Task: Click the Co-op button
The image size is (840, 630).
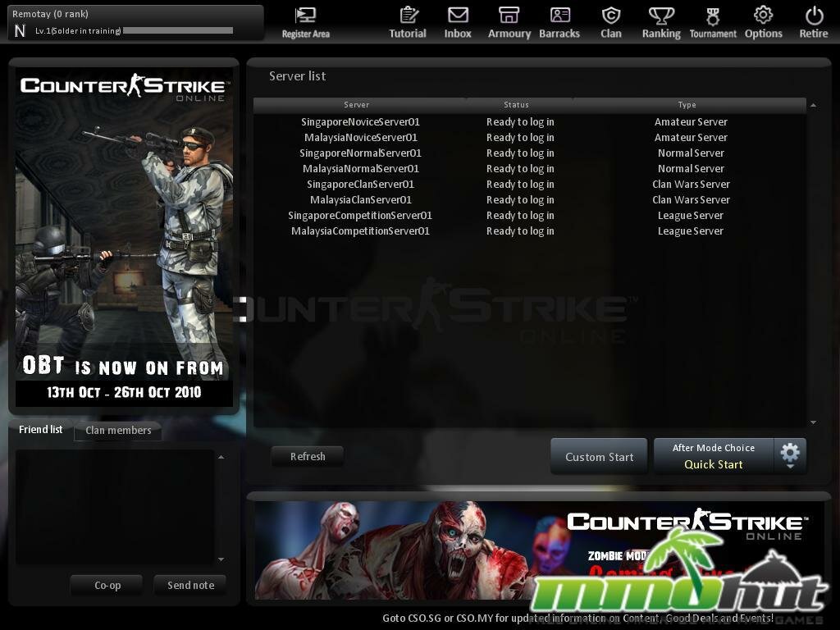Action: click(107, 586)
